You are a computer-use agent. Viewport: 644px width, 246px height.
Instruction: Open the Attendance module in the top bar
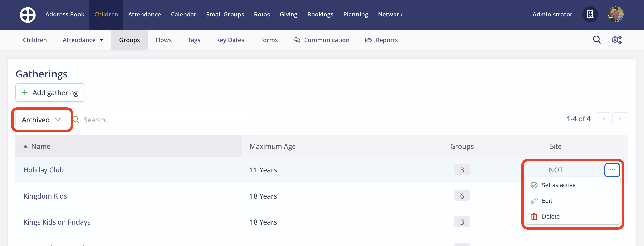pos(145,15)
